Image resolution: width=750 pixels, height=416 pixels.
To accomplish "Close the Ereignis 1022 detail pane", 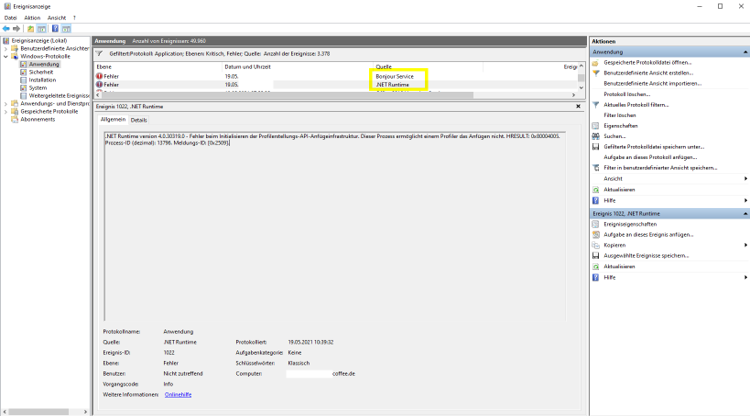I will [578, 107].
